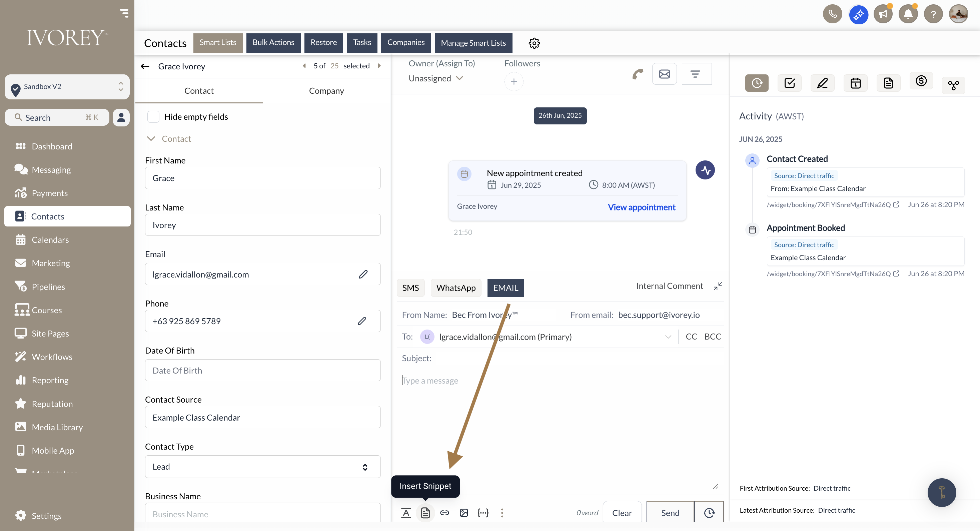Screen dimensions: 980x531
Task: Click into the Subject input field
Action: click(571, 358)
